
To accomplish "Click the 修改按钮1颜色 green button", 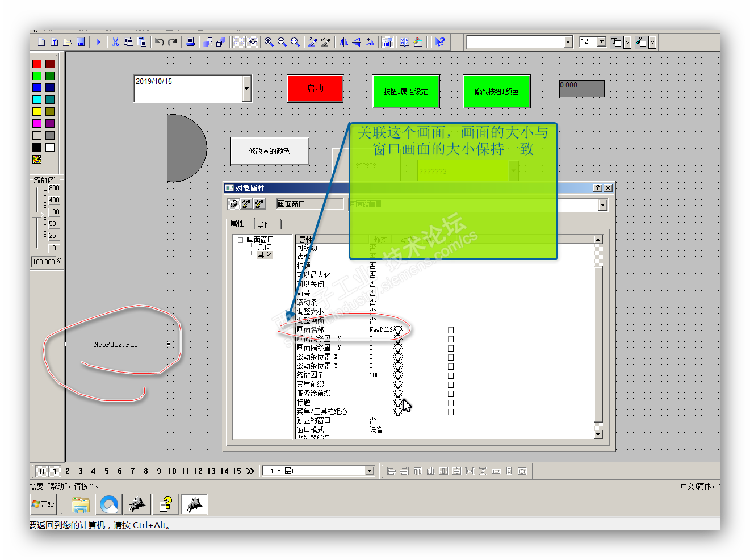I will [x=497, y=91].
